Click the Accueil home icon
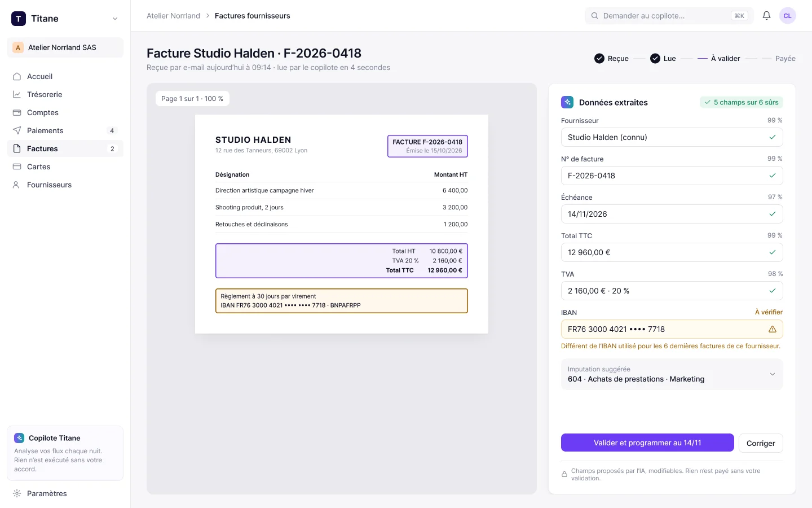The width and height of the screenshot is (812, 508). 17,76
